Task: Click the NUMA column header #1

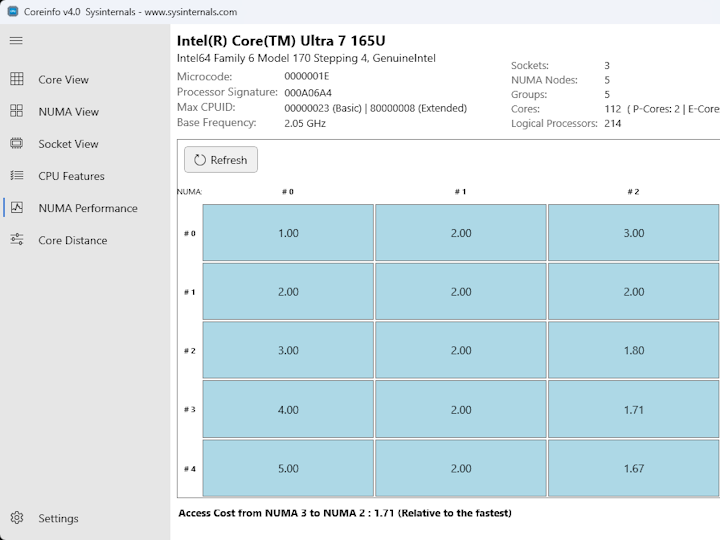Action: point(461,191)
